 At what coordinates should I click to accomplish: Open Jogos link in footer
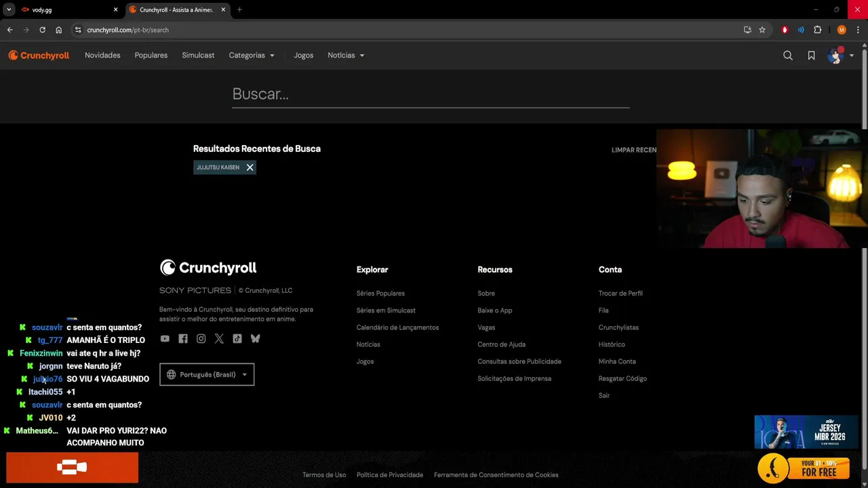[365, 361]
